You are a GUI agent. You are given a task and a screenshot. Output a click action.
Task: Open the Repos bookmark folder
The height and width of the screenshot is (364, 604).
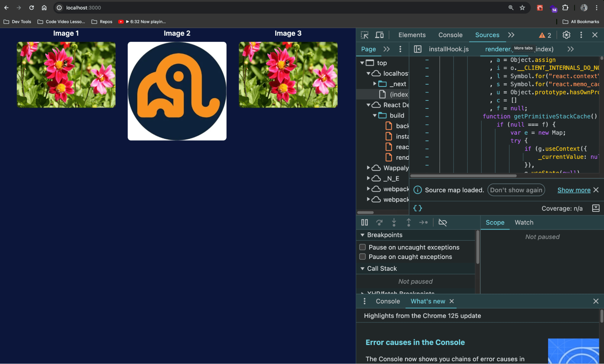[102, 22]
